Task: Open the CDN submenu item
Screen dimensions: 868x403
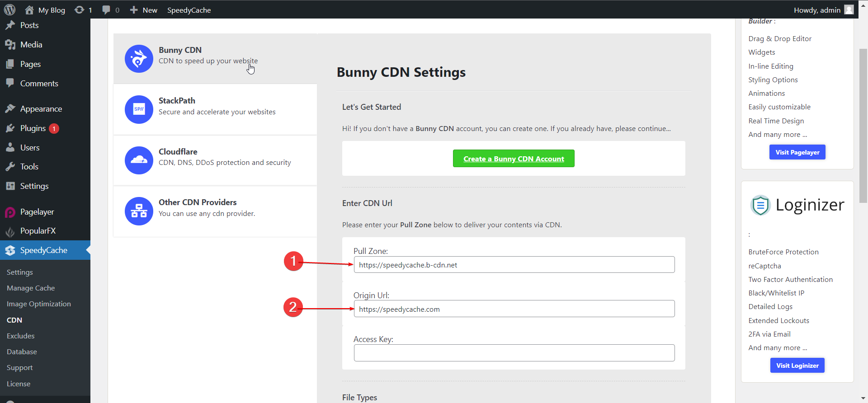Action: [14, 320]
